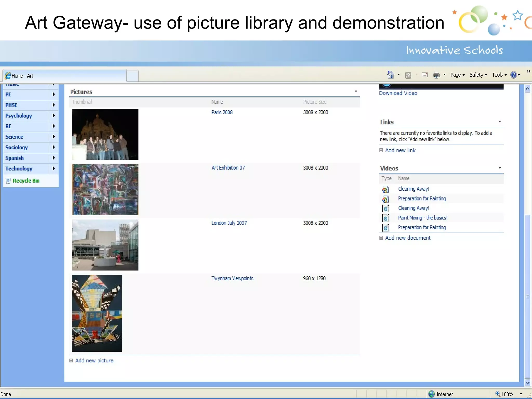Open the London July 2007 picture link
The height and width of the screenshot is (399, 532).
click(229, 223)
